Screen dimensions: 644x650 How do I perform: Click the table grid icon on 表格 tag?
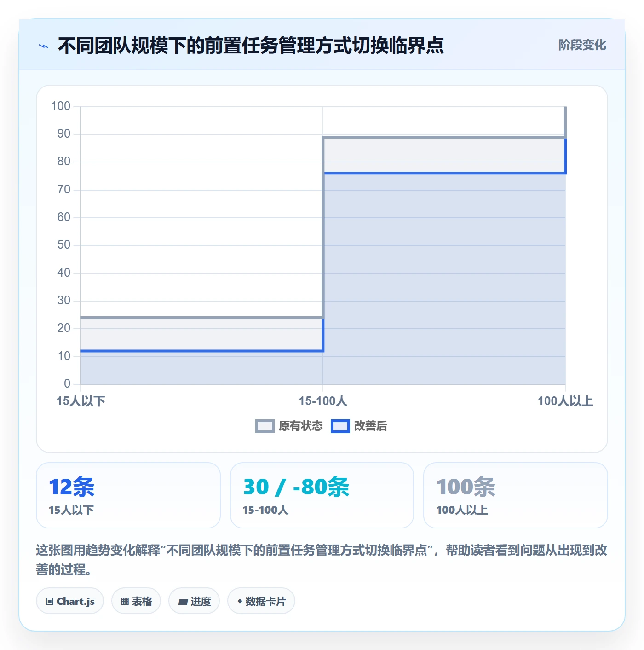pos(125,601)
